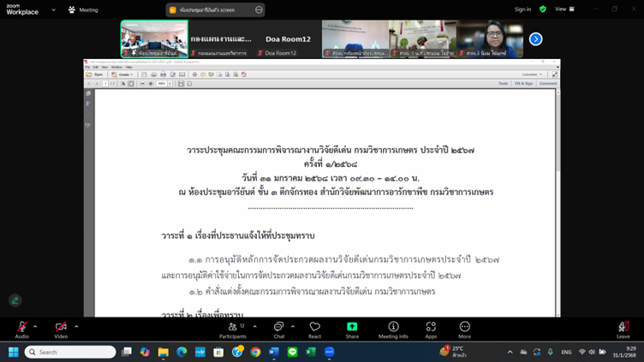Click the sticky note comment icon
The width and height of the screenshot is (644, 362).
[203, 74]
